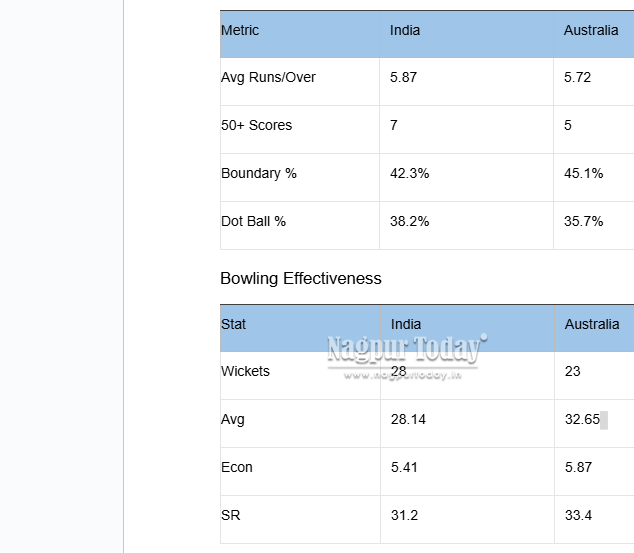
Task: Click the Bowling Effectiveness heading
Action: tap(301, 279)
